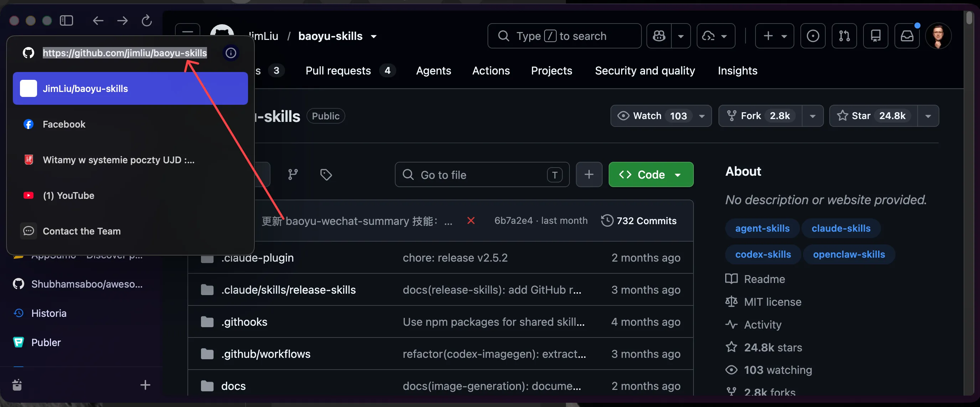Open the commit hash 6b7a2e4
The image size is (980, 407).
513,221
